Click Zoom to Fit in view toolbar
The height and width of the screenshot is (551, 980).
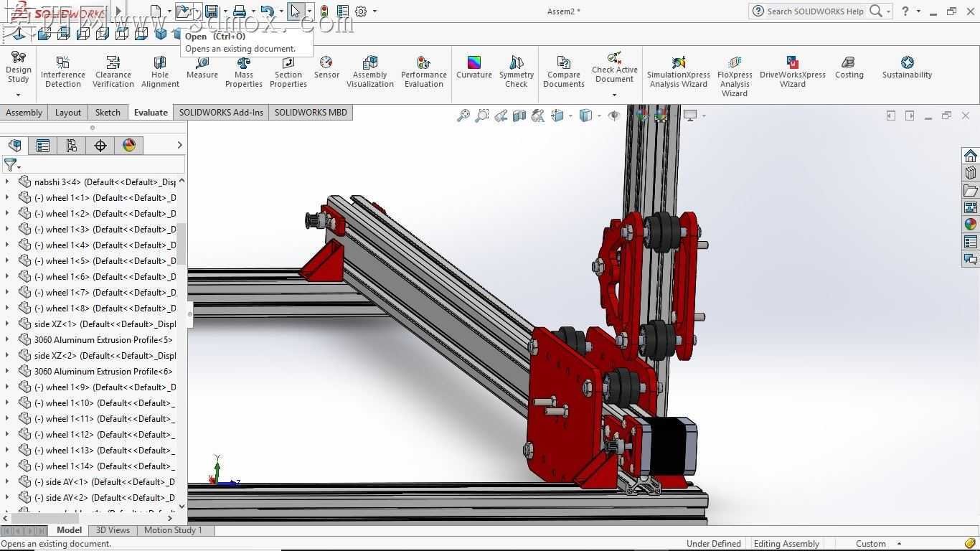pos(463,116)
